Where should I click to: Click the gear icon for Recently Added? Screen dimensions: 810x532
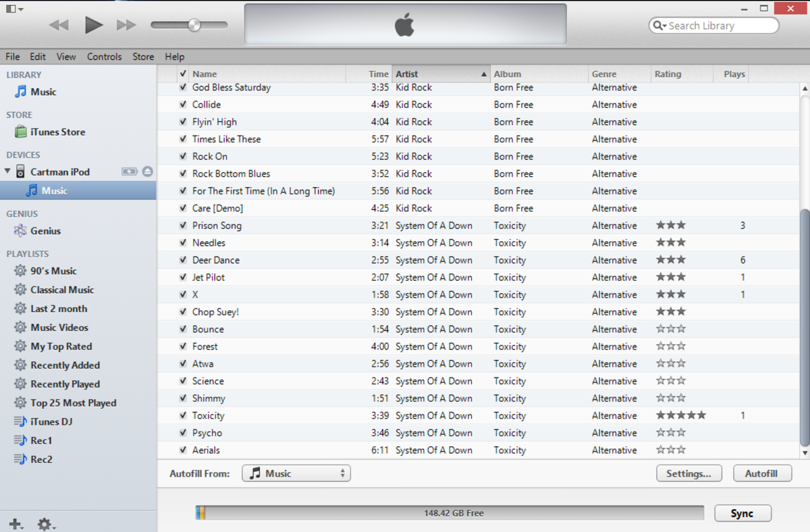click(x=20, y=365)
